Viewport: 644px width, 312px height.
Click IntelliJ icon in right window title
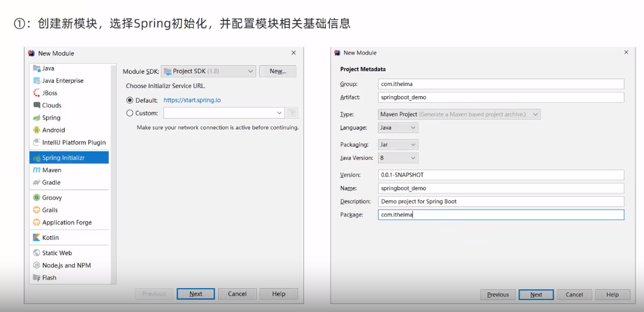(x=337, y=53)
